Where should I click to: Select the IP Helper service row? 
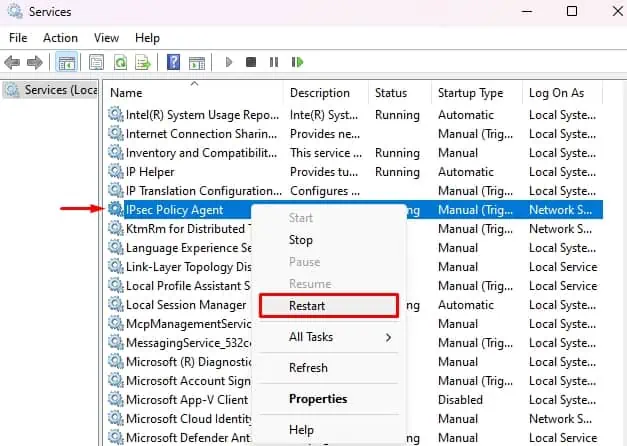354,172
